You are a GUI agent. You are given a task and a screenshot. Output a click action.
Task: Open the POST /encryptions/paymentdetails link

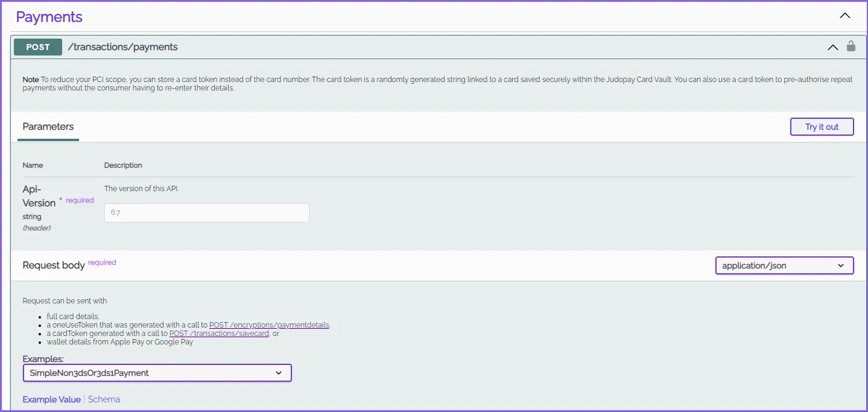(x=269, y=325)
